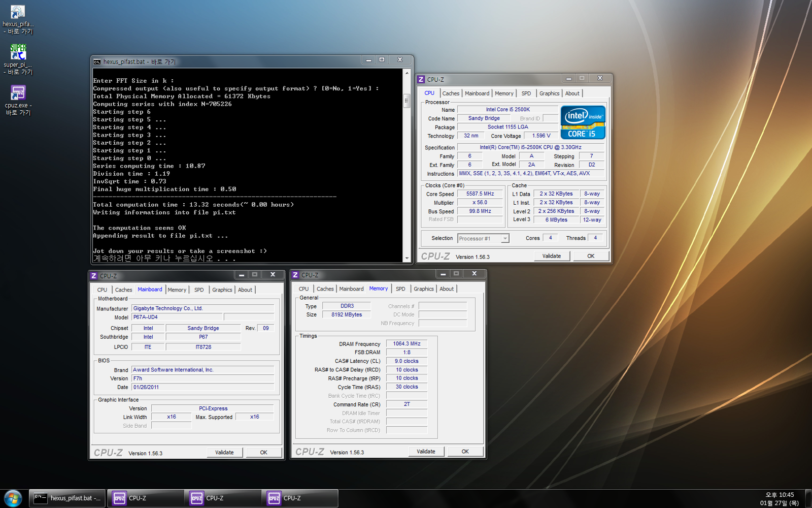Viewport: 812px width, 508px height.
Task: Click Intel Core i5 logo in CPU-Z
Action: coord(583,122)
